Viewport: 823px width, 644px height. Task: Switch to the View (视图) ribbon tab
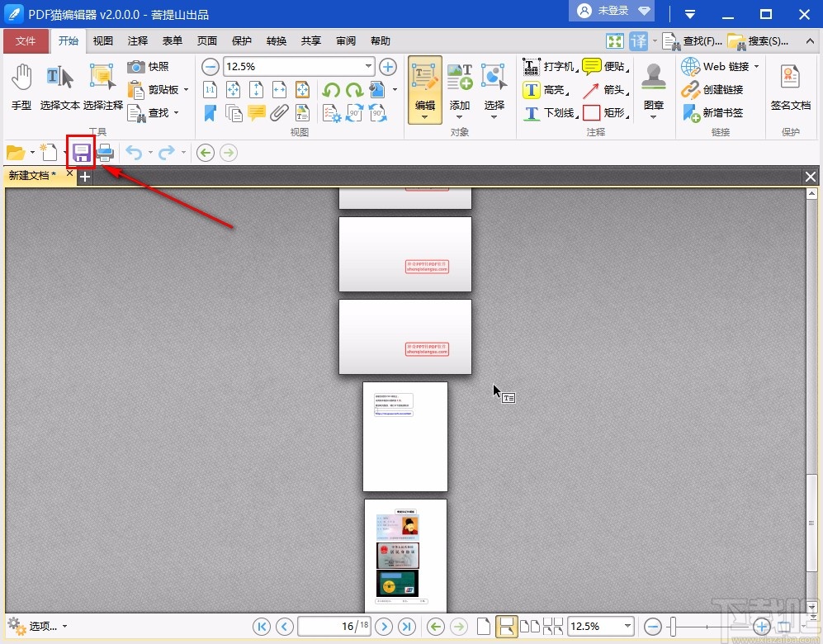click(103, 41)
